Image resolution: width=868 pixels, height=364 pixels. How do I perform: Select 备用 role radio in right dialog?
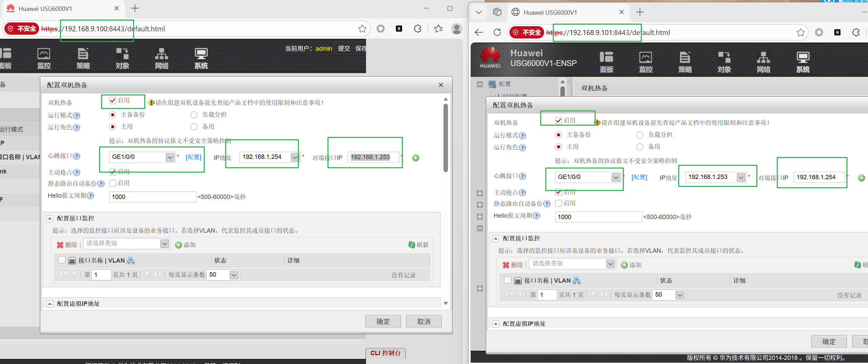click(640, 147)
